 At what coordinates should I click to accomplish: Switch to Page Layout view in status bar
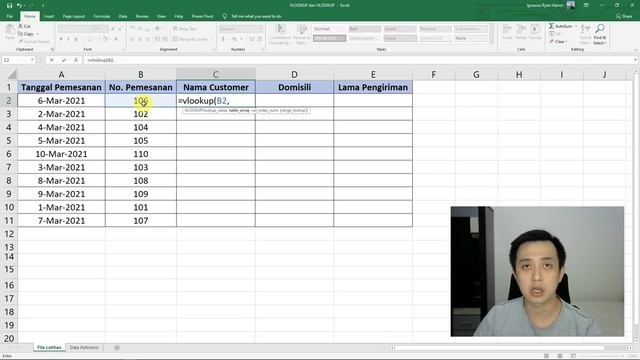tap(560, 356)
